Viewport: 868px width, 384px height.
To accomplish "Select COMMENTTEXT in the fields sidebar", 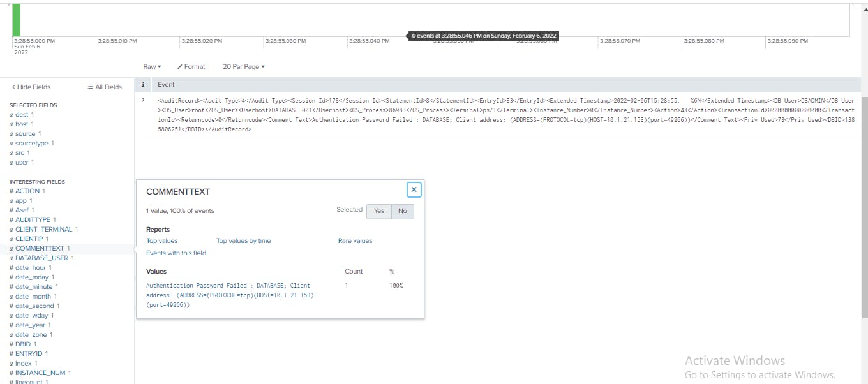I will coord(40,249).
